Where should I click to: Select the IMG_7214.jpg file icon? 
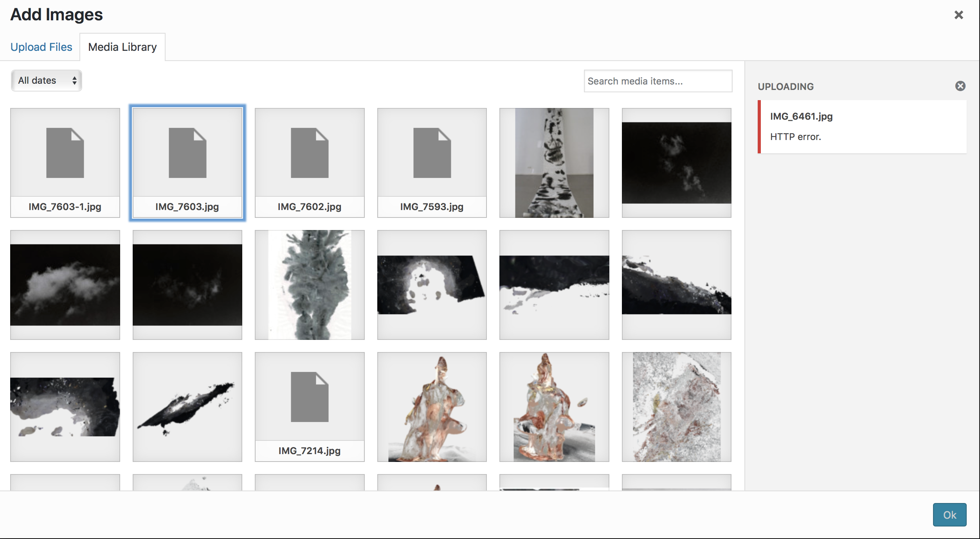tap(310, 397)
